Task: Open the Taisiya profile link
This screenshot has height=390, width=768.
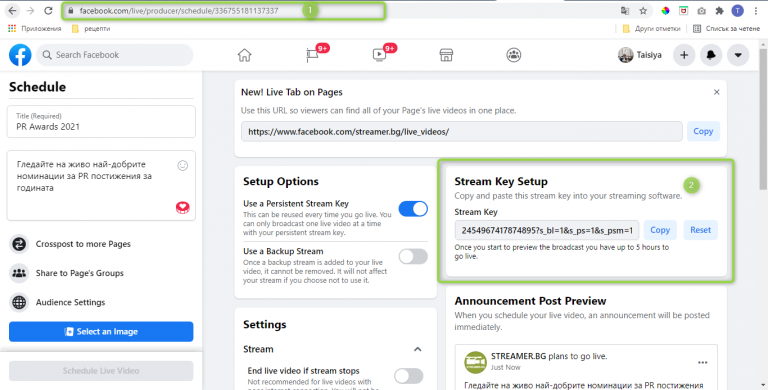Action: tap(640, 55)
